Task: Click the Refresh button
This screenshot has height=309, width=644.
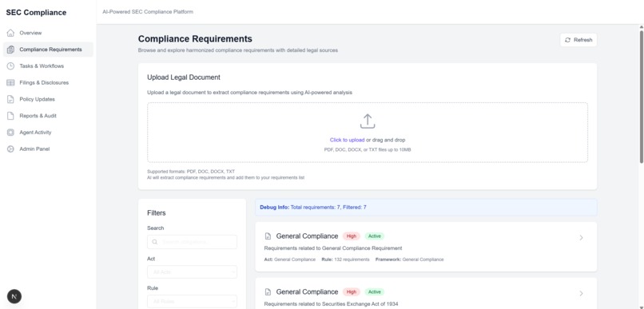Action: pyautogui.click(x=578, y=40)
